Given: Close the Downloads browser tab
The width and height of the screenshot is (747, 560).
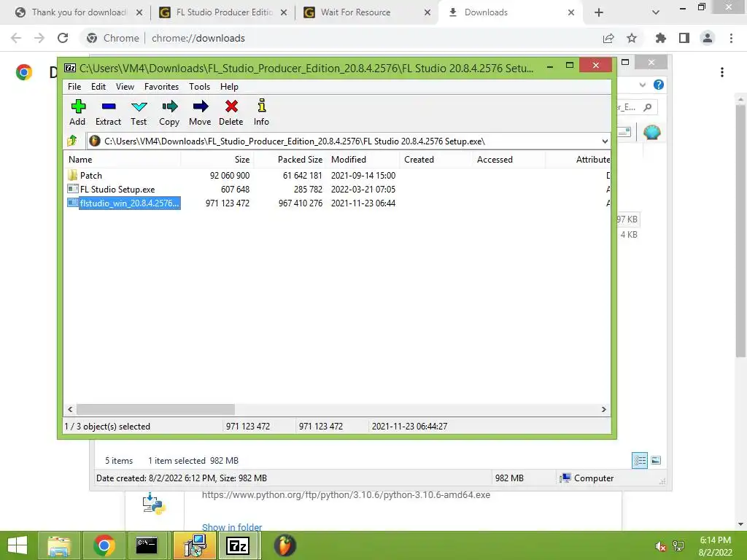Looking at the screenshot, I should (570, 12).
